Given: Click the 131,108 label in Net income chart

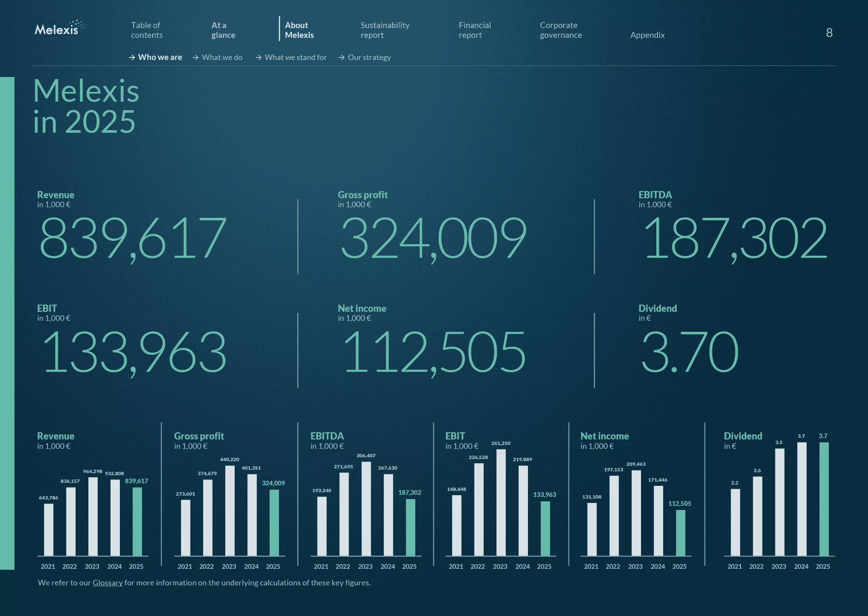Looking at the screenshot, I should click(592, 497).
